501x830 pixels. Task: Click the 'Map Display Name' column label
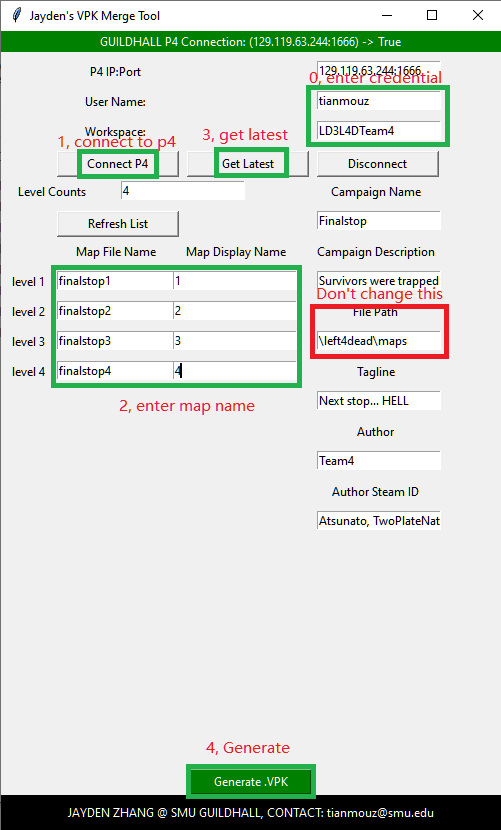[x=236, y=252]
